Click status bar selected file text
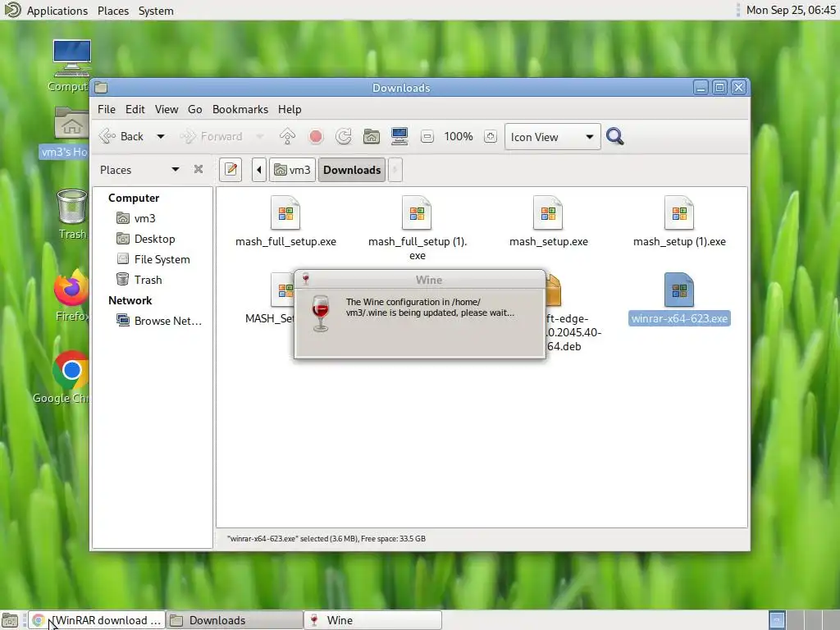Viewport: 840px width, 630px height. pyautogui.click(x=326, y=539)
